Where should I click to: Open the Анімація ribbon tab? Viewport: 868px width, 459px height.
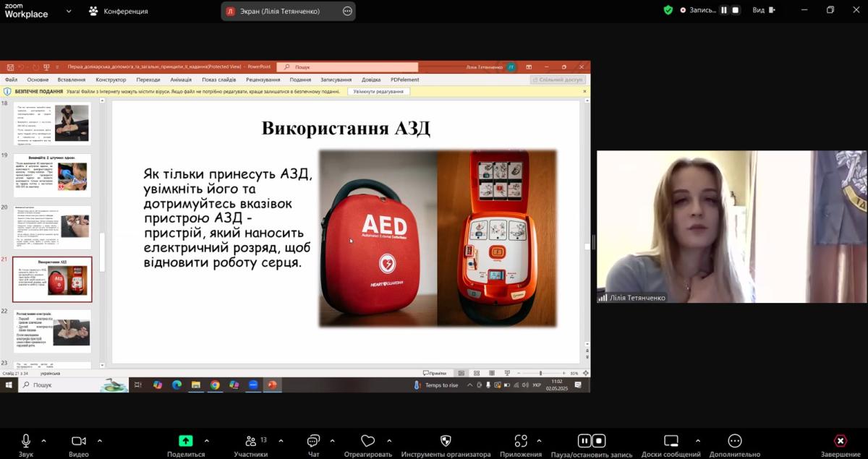tap(181, 80)
